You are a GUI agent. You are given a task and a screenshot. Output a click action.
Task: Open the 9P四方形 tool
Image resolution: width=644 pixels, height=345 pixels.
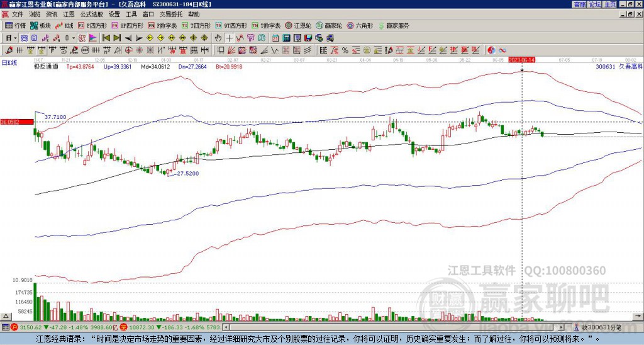pos(128,25)
